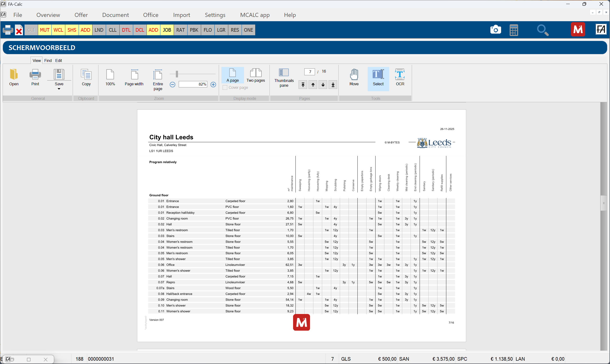Click the JOB toolbar button
The height and width of the screenshot is (364, 610).
click(x=167, y=30)
